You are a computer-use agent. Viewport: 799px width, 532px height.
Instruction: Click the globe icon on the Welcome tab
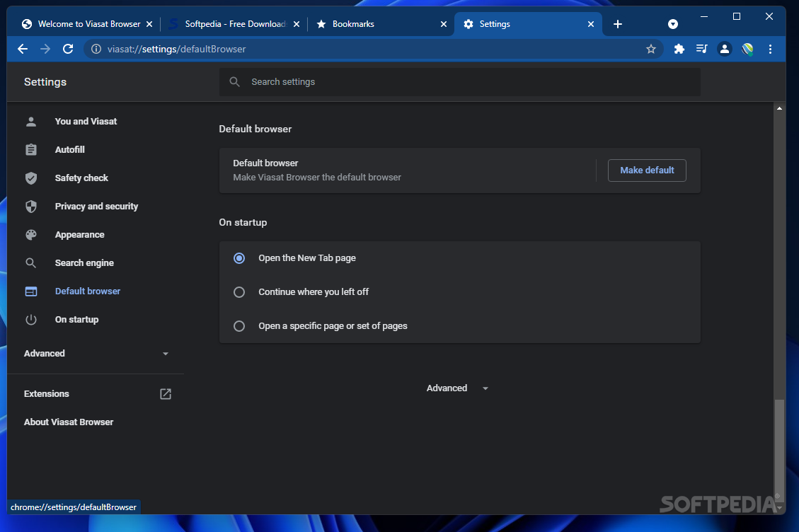26,24
